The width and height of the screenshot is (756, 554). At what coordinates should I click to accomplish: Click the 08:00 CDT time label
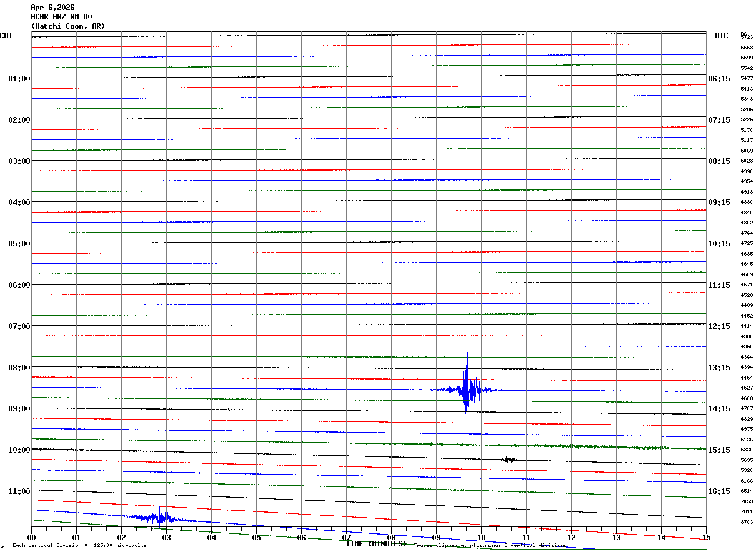tap(19, 368)
